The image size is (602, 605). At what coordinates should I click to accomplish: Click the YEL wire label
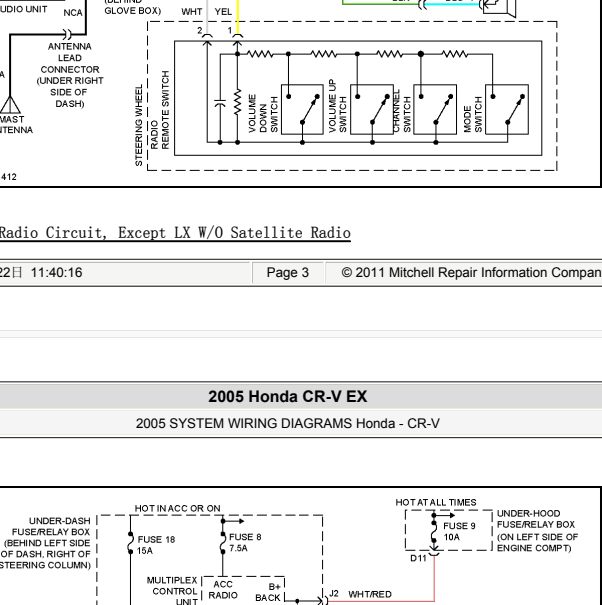pyautogui.click(x=223, y=12)
